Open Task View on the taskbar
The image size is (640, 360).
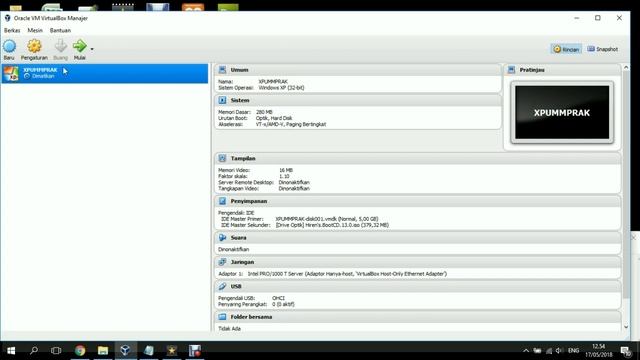[x=56, y=350]
